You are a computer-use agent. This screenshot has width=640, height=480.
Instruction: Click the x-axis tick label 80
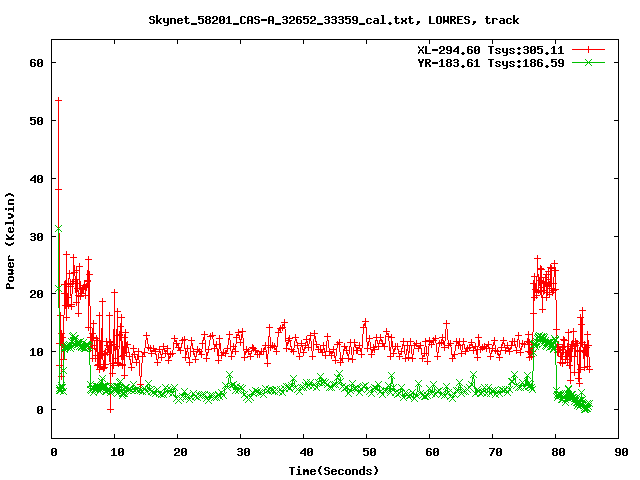point(558,452)
